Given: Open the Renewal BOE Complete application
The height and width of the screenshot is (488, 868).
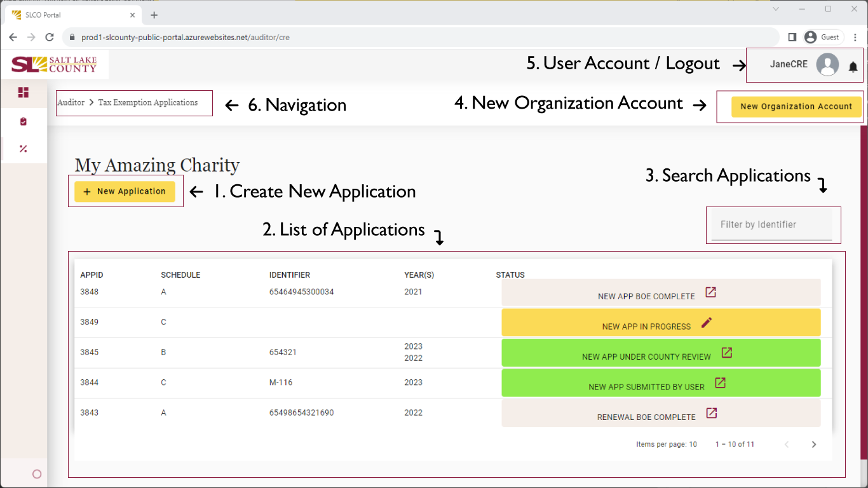Looking at the screenshot, I should pyautogui.click(x=712, y=413).
